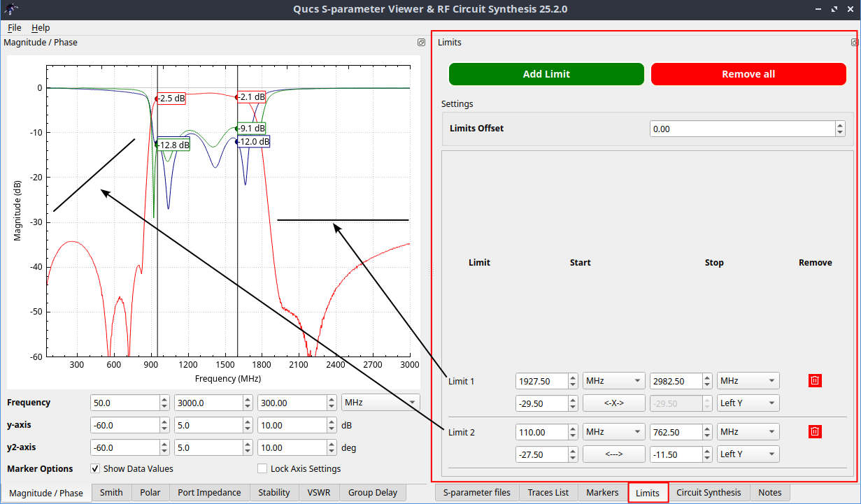Open Frequency units MHz dropdown
The image size is (861, 504).
click(x=380, y=403)
